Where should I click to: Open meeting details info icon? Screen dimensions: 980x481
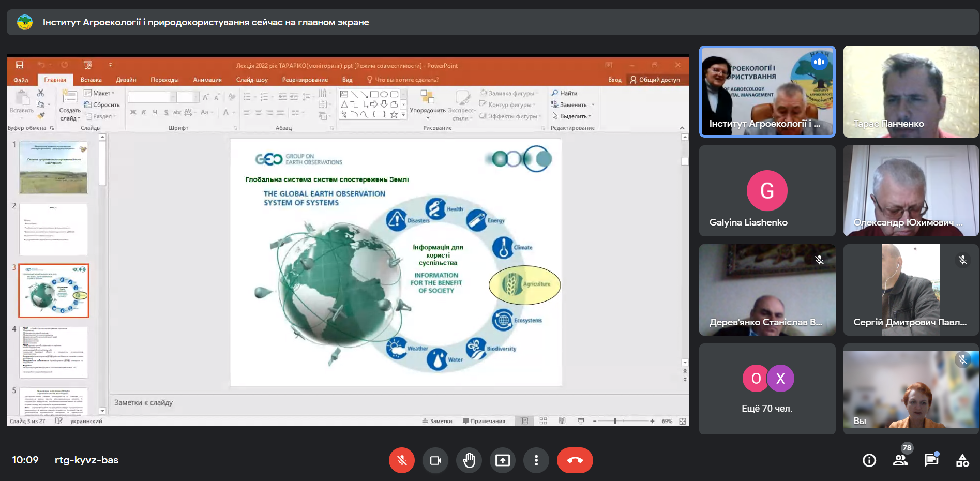click(869, 460)
